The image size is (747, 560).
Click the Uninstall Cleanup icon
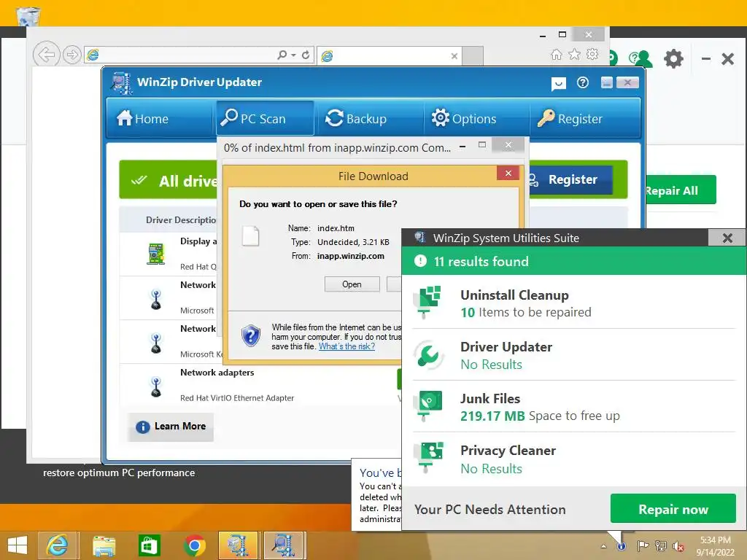[x=427, y=301]
